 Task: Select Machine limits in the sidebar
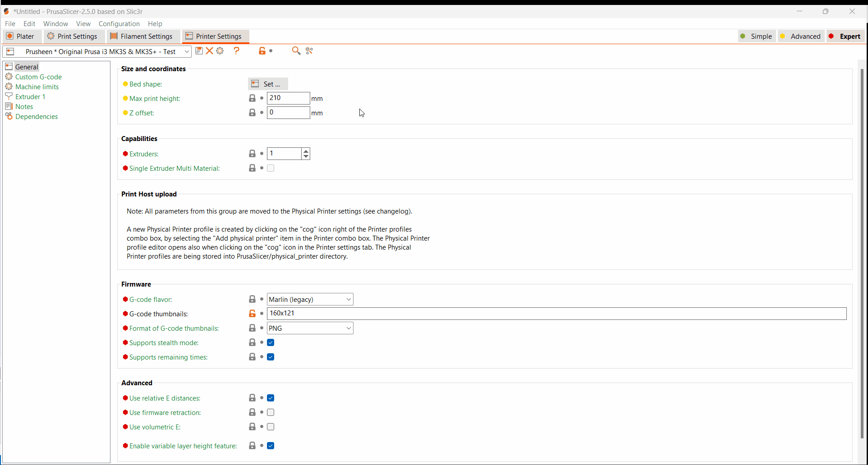(37, 87)
